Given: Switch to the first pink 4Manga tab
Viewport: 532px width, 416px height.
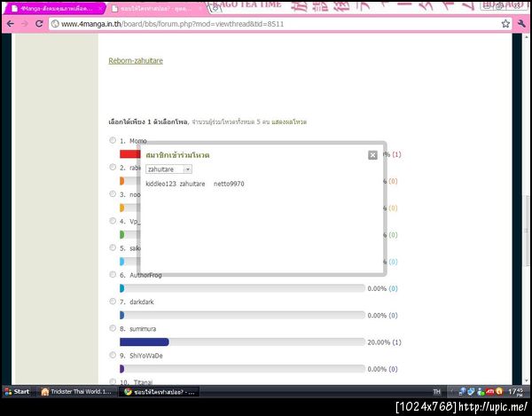Looking at the screenshot, I should pyautogui.click(x=54, y=9).
